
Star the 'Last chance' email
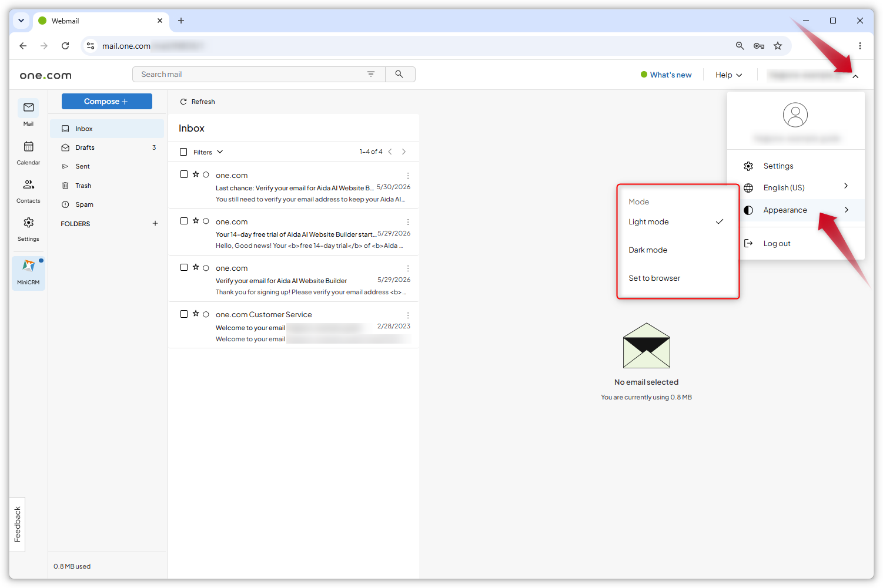(196, 174)
